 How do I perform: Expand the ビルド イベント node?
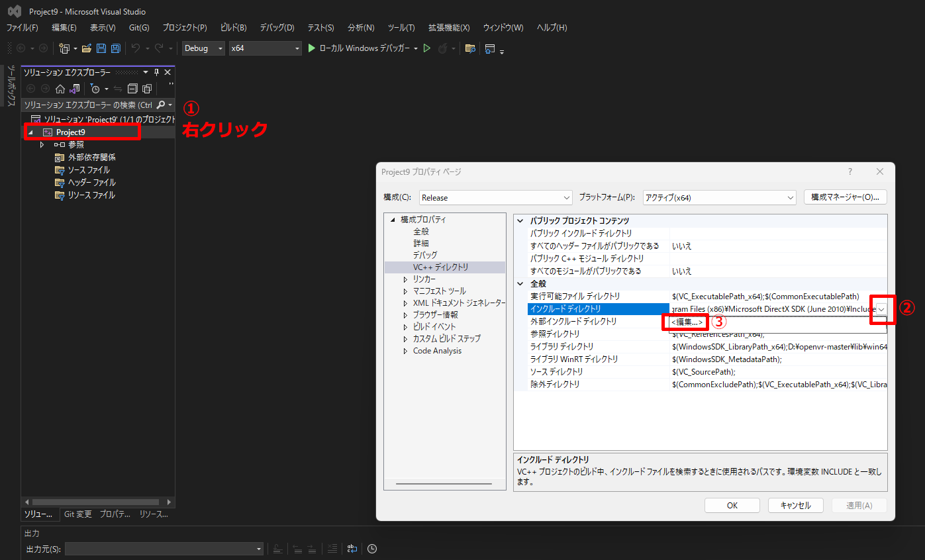pyautogui.click(x=405, y=327)
